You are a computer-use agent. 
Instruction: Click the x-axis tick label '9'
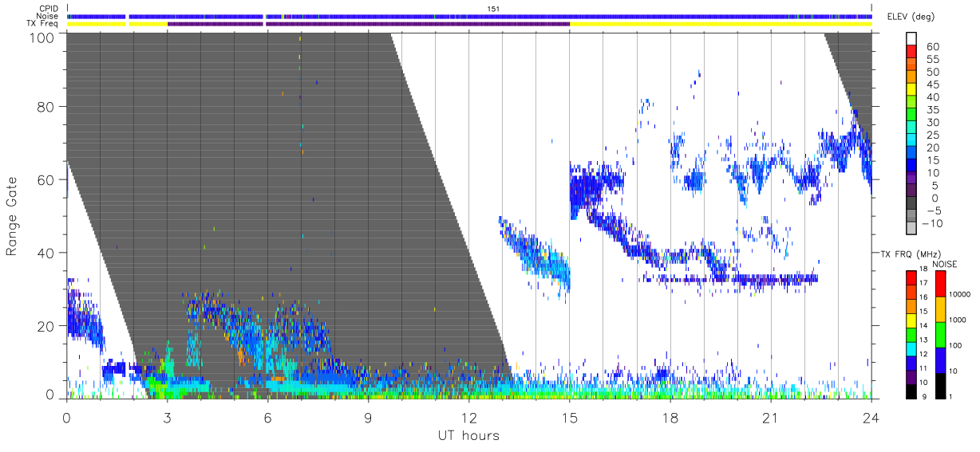tap(368, 418)
